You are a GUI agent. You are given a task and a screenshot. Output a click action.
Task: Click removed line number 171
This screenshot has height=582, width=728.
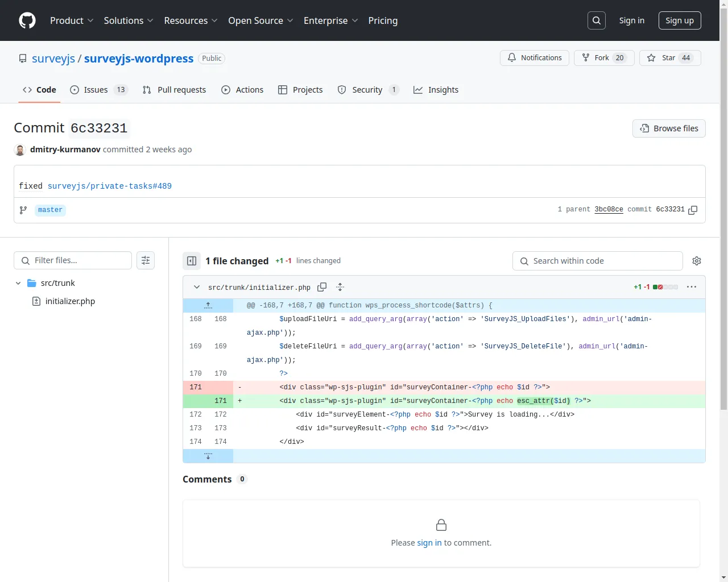pos(196,387)
